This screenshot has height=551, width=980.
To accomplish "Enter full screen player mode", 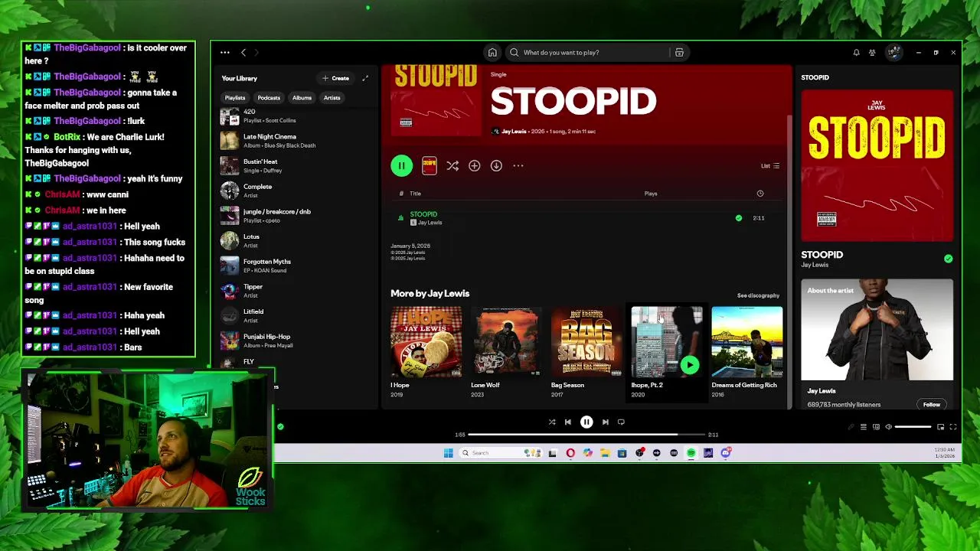I will pos(953,427).
